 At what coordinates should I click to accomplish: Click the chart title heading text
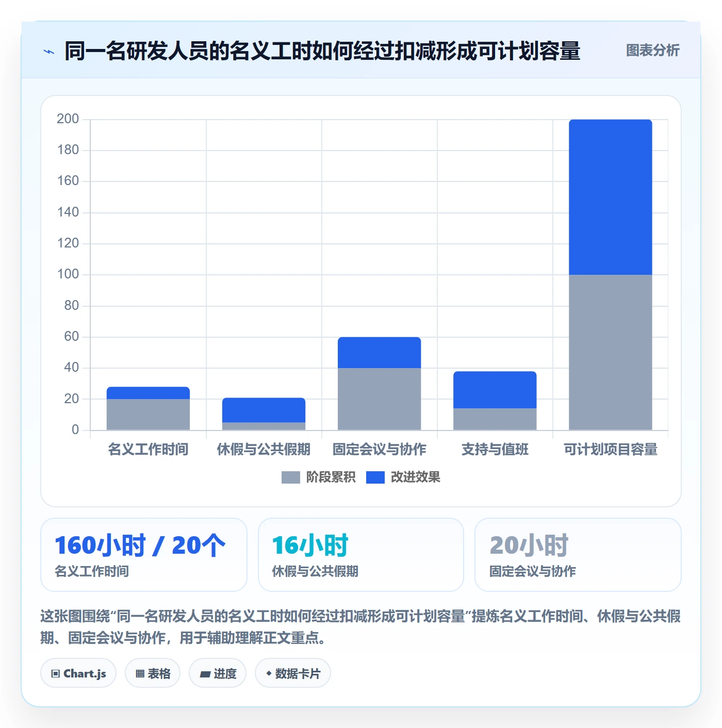pos(322,51)
